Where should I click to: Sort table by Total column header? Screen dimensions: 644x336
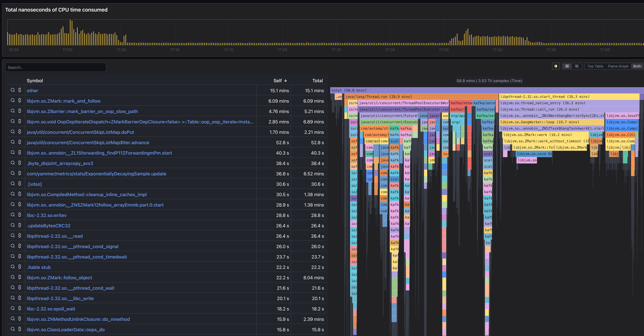[x=317, y=81]
